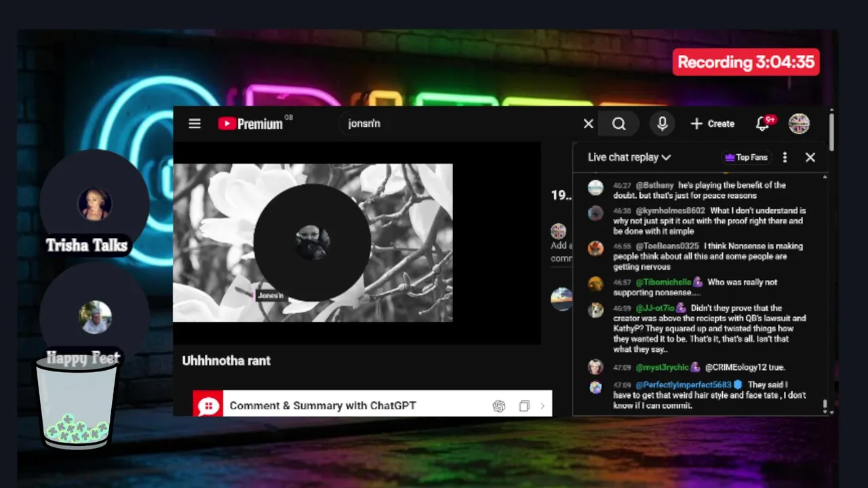
Task: Activate voice search microphone
Action: (663, 123)
